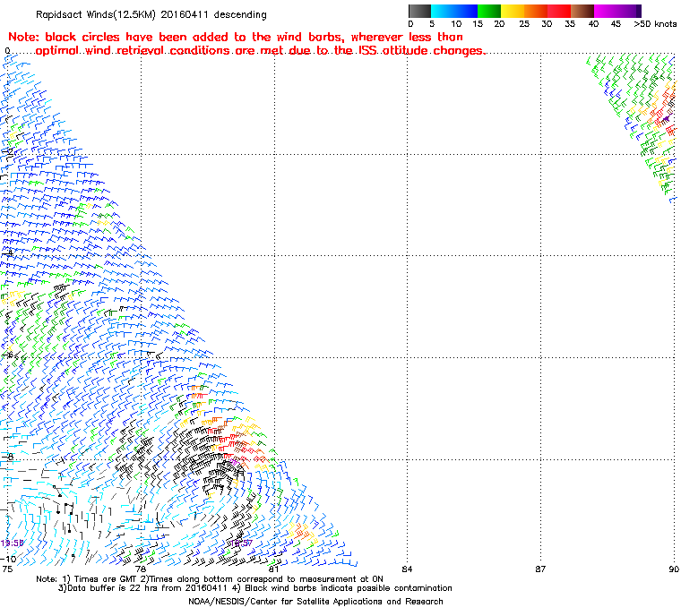Click the longitude axis label '90'
Screen dimensions: 681x616
pyautogui.click(x=674, y=569)
